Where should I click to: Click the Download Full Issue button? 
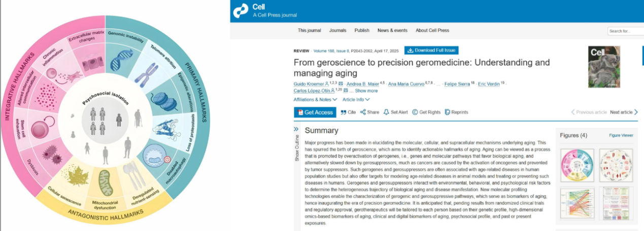(431, 50)
